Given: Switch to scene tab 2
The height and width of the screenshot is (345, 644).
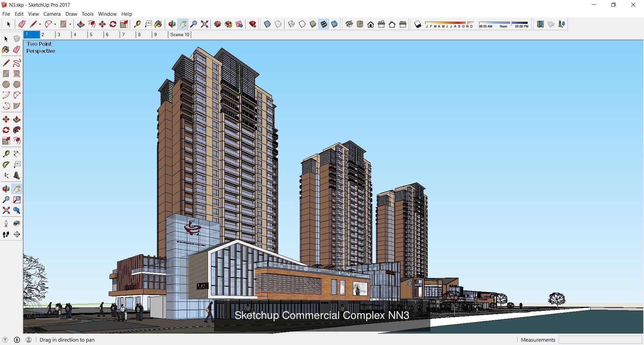Looking at the screenshot, I should [48, 34].
